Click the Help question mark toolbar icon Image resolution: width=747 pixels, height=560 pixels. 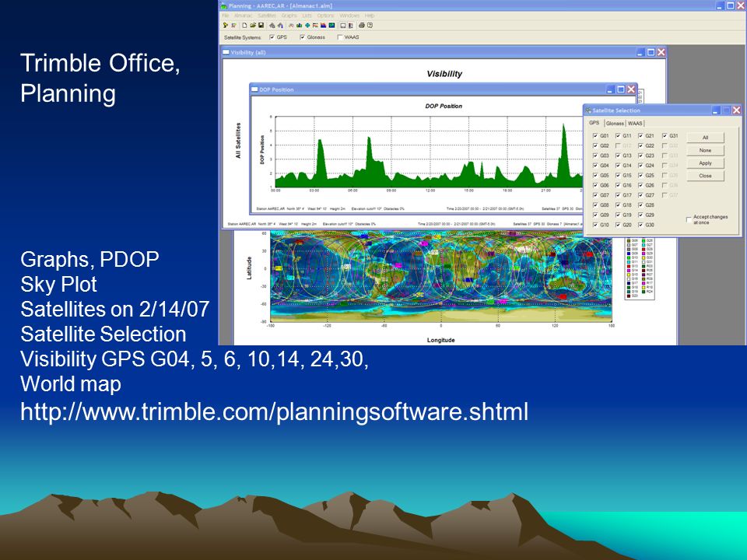pyautogui.click(x=370, y=25)
